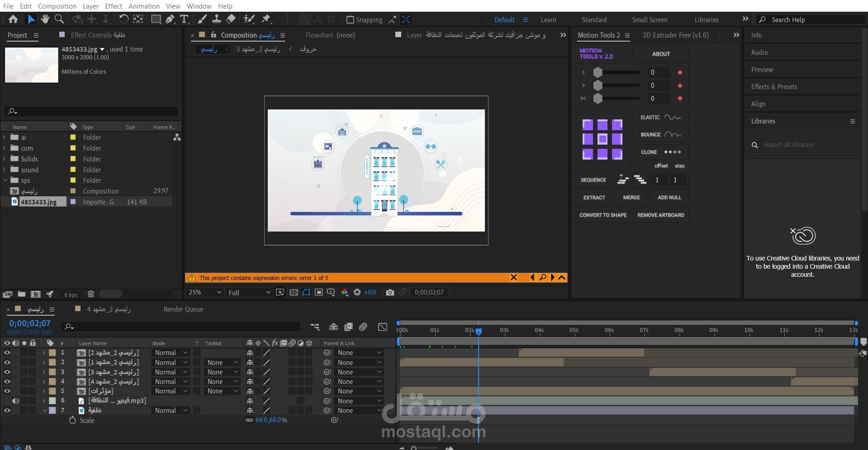Image resolution: width=868 pixels, height=450 pixels.
Task: Delete selected item with the trash icon
Action: (x=90, y=294)
